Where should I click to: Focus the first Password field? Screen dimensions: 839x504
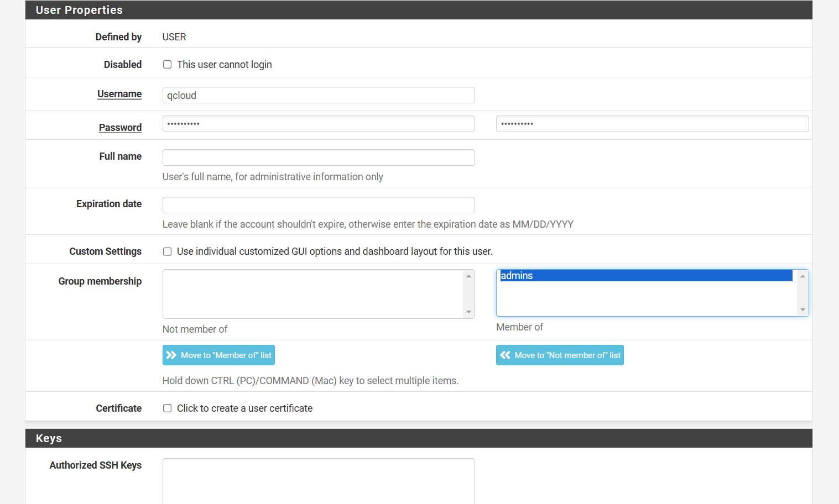319,124
